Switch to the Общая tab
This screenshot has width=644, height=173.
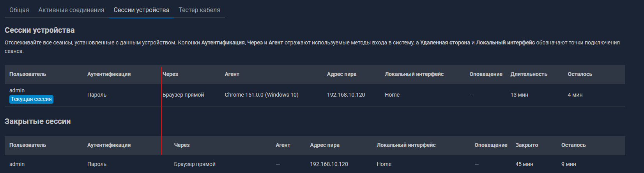(x=19, y=10)
